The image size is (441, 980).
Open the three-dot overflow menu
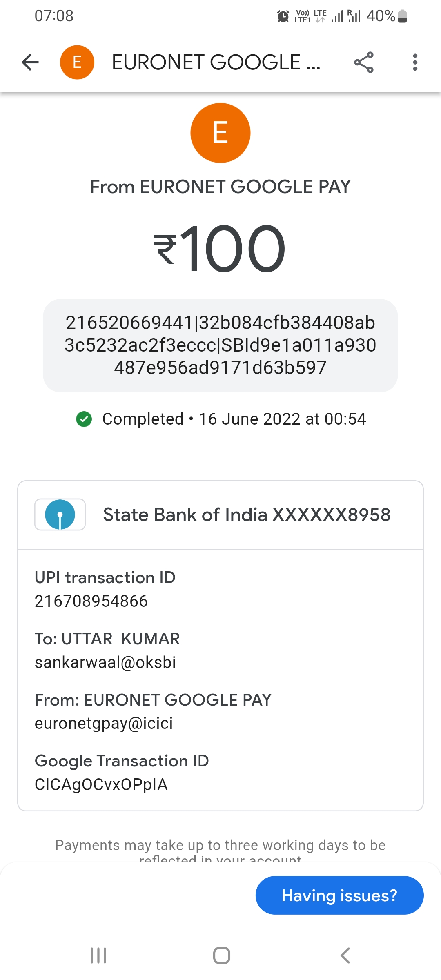[415, 62]
